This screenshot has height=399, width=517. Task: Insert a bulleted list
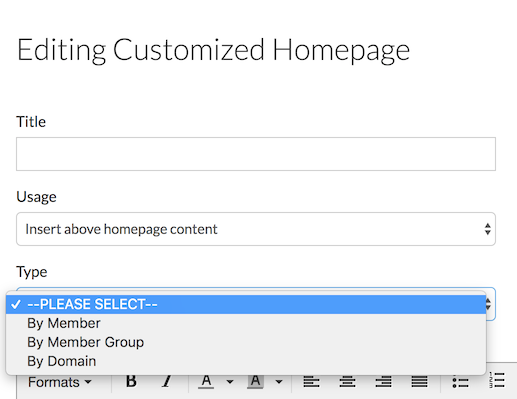click(x=460, y=382)
